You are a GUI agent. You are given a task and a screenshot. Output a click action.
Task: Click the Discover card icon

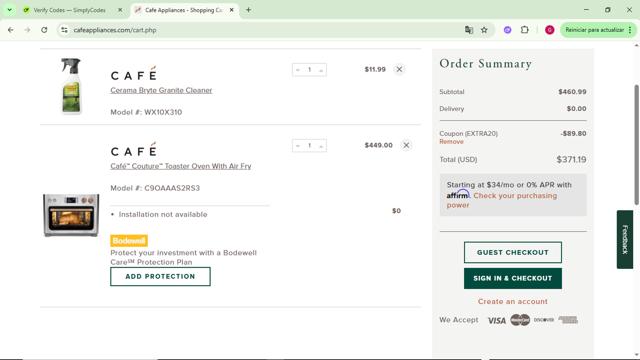[x=544, y=320]
